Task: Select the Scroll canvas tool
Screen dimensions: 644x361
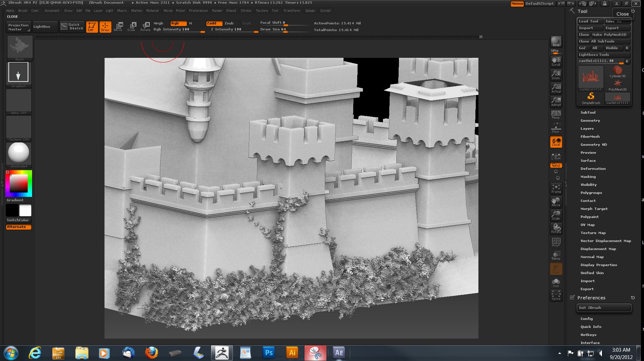Action: click(556, 61)
